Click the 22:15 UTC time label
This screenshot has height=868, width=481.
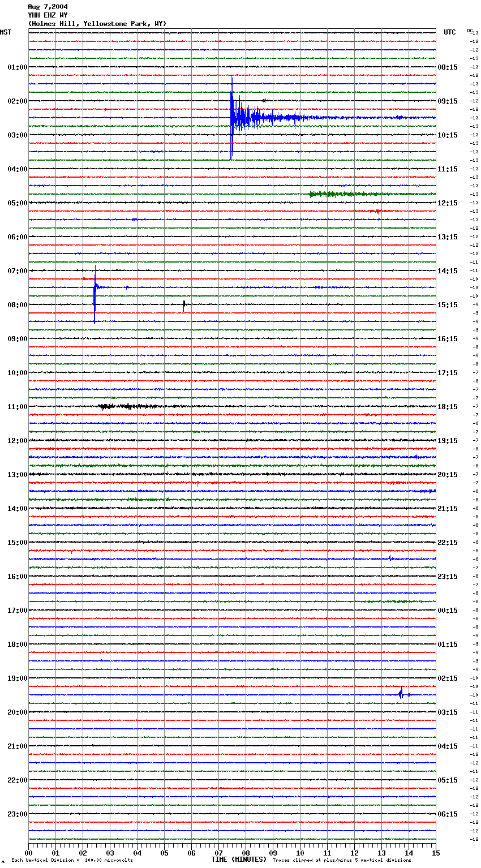[448, 543]
